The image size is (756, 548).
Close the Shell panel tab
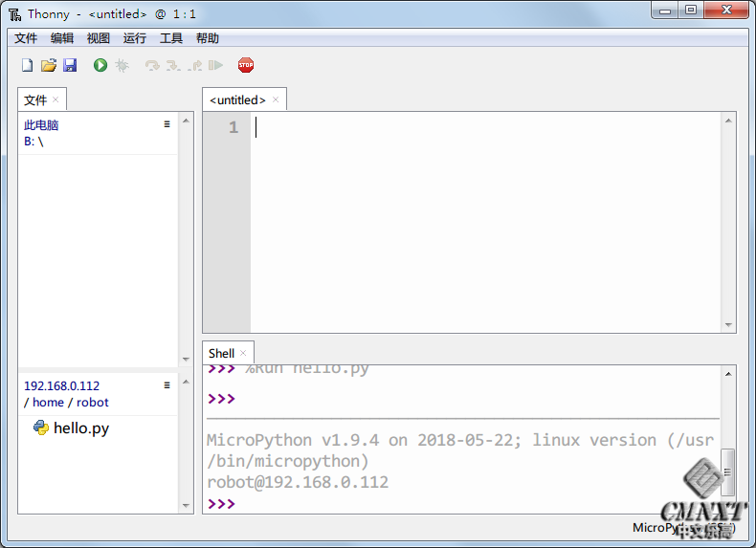243,353
